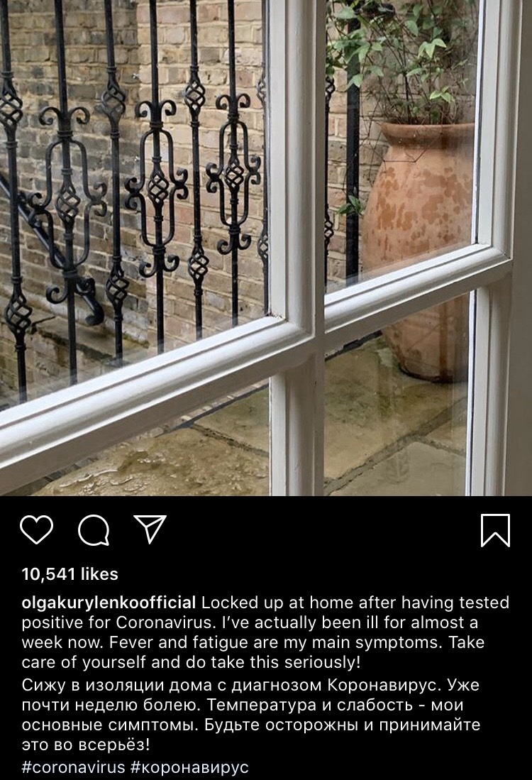Screen dimensions: 532x780
Task: Save the post with the bookmark icon
Action: pos(495,530)
